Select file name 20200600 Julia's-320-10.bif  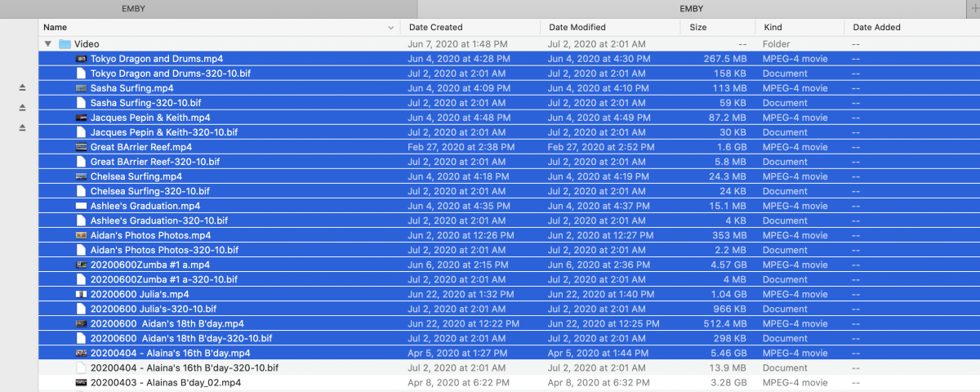tap(154, 309)
